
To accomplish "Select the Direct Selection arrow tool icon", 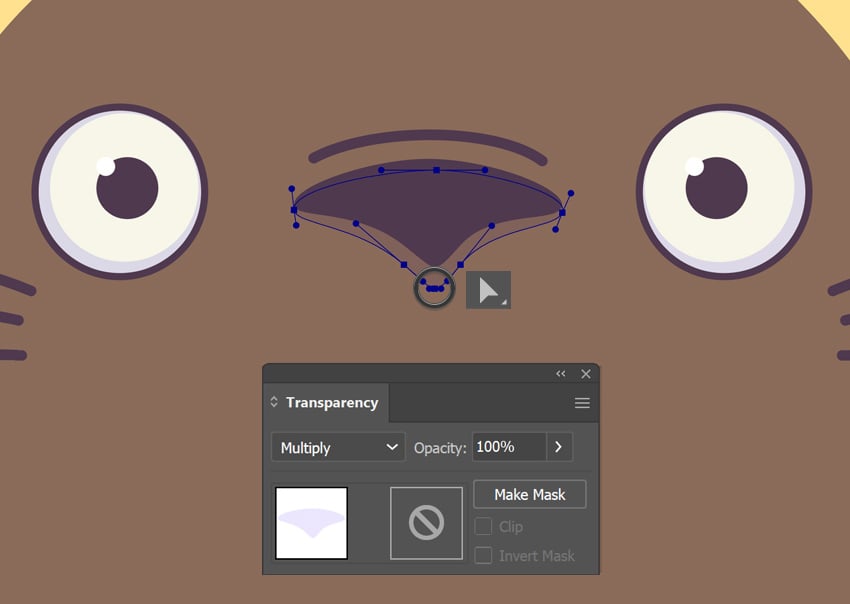I will click(x=488, y=290).
